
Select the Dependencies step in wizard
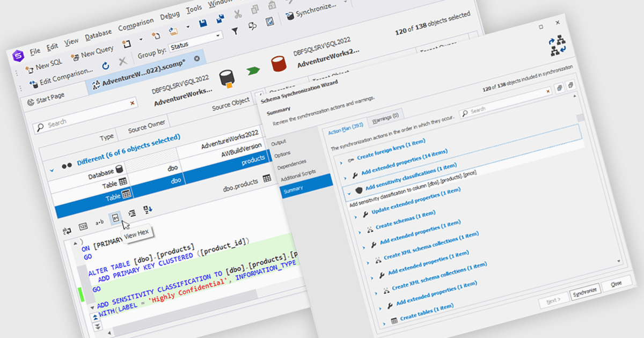click(291, 164)
